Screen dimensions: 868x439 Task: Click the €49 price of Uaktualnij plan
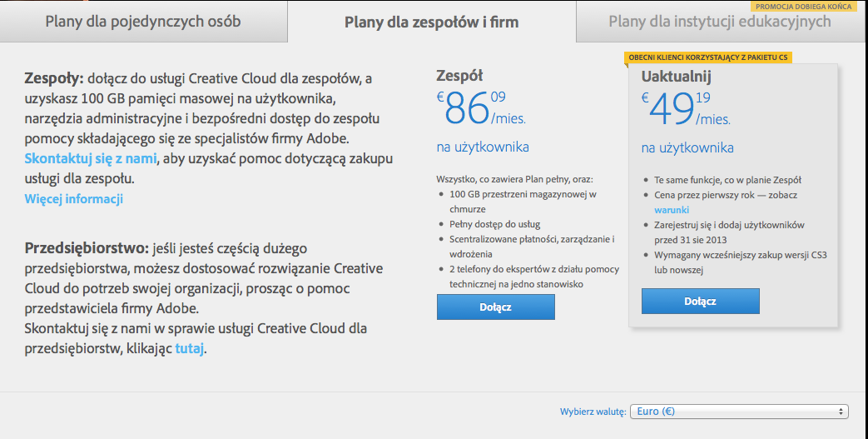tap(686, 108)
